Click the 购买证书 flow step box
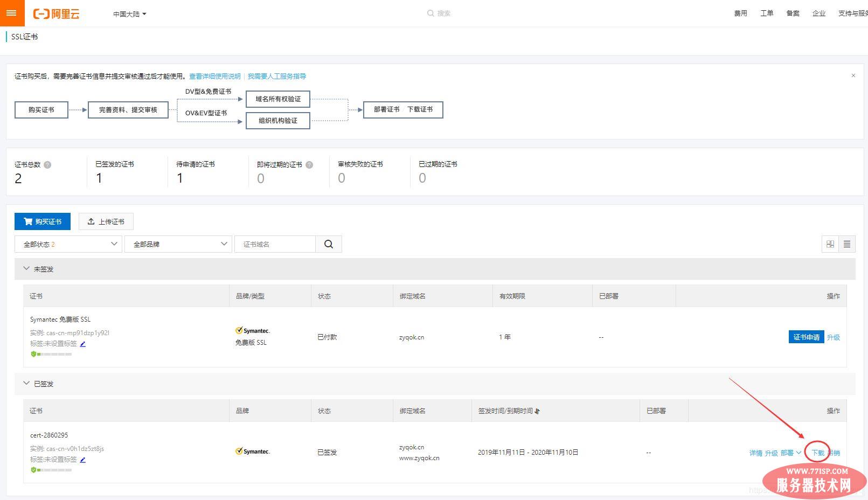Image resolution: width=868 pixels, height=500 pixels. point(41,110)
